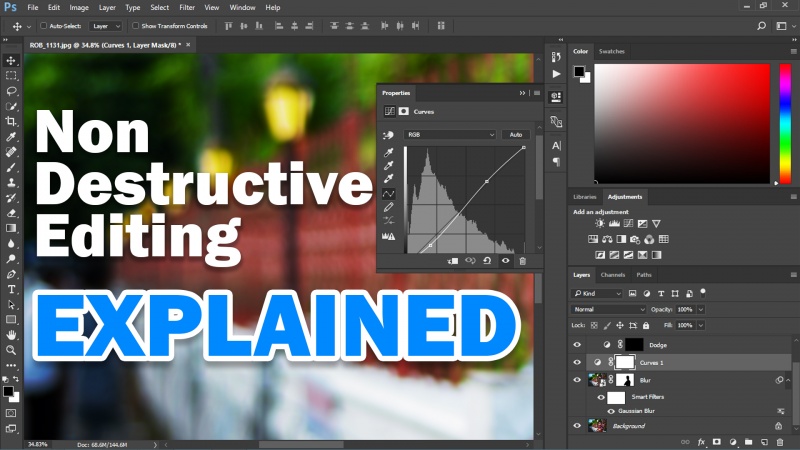Open the Normal blend mode dropdown
Image resolution: width=800 pixels, height=450 pixels.
tap(609, 309)
